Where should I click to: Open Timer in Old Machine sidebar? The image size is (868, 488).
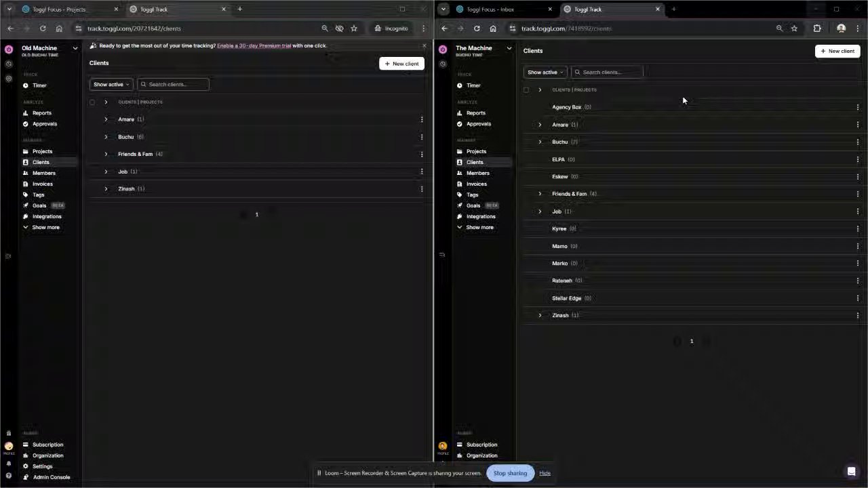(39, 85)
